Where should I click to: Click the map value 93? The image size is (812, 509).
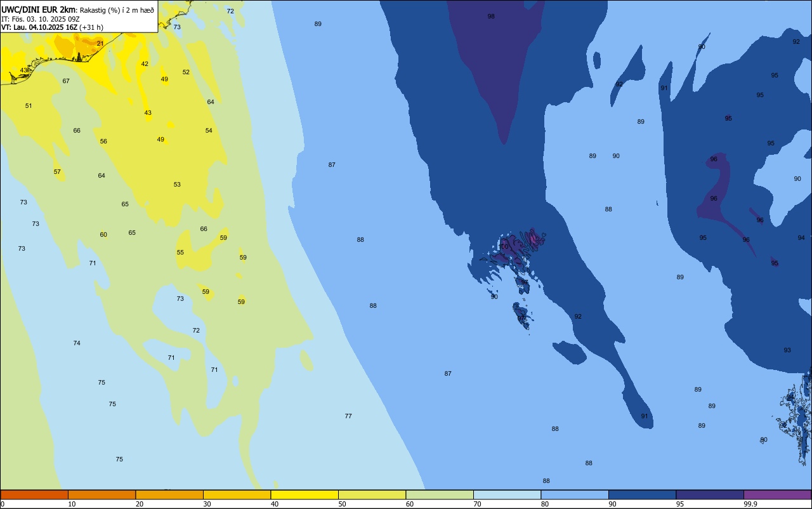click(787, 350)
